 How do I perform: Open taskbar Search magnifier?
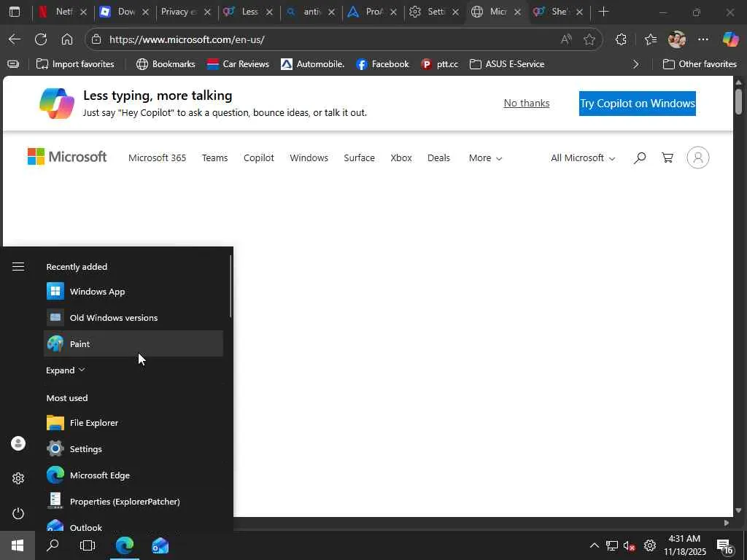point(53,545)
